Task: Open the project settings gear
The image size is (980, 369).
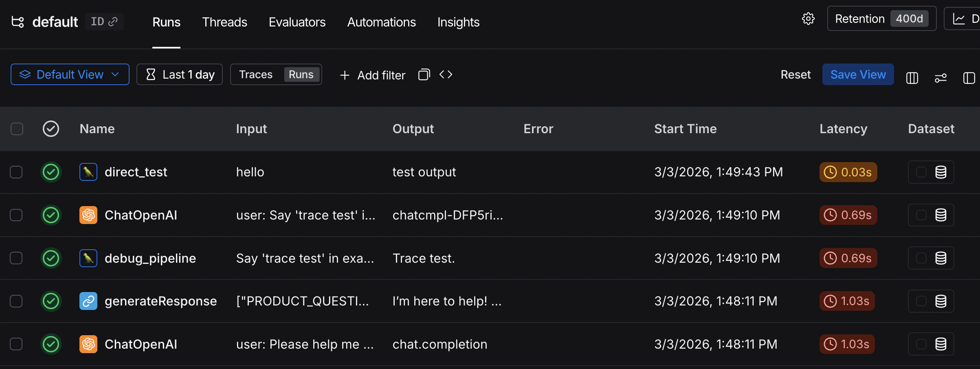Action: (x=809, y=19)
